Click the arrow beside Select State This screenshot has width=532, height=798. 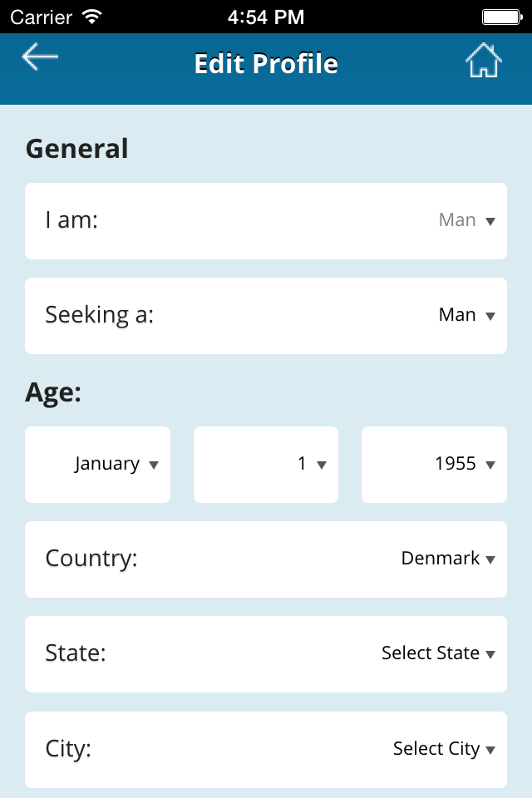tap(490, 654)
